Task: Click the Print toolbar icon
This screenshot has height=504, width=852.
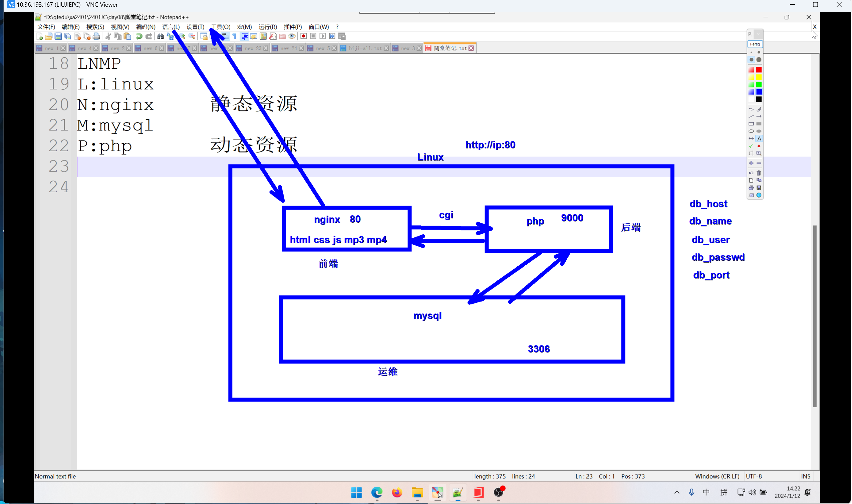Action: tap(96, 36)
